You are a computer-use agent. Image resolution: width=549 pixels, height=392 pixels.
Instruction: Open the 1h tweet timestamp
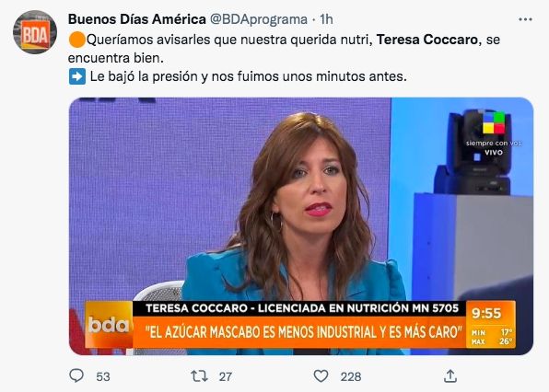(x=326, y=19)
